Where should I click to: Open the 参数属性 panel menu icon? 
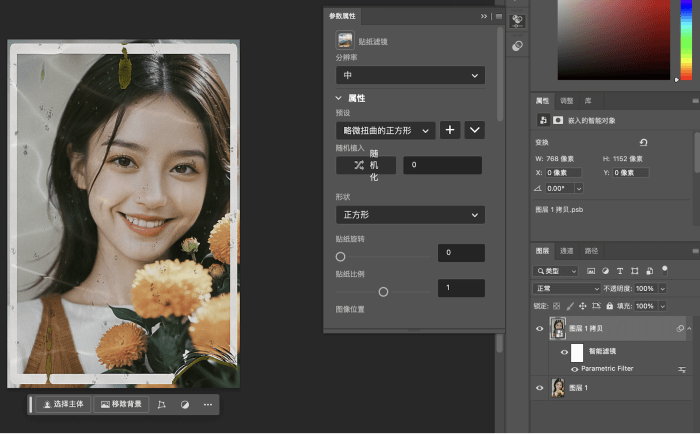point(499,16)
